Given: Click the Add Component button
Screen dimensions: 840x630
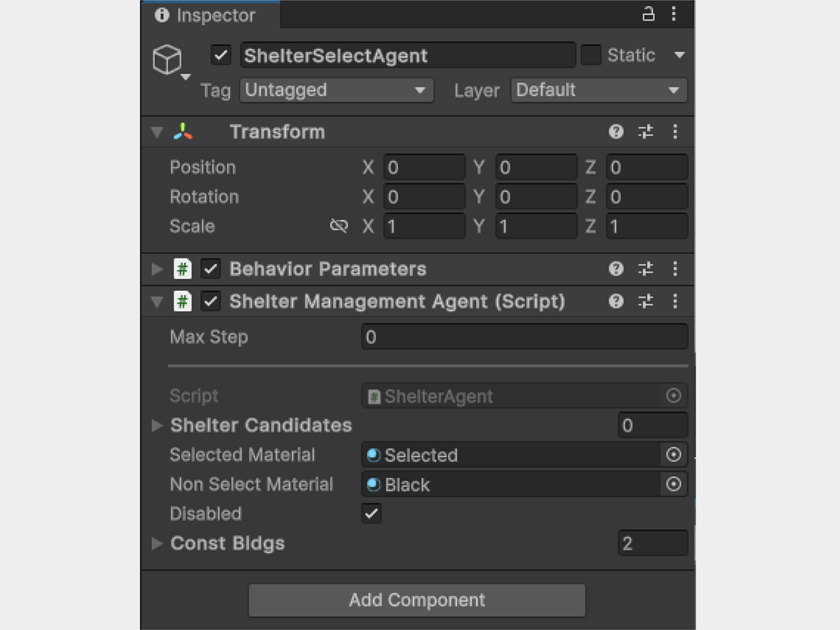Looking at the screenshot, I should [417, 601].
